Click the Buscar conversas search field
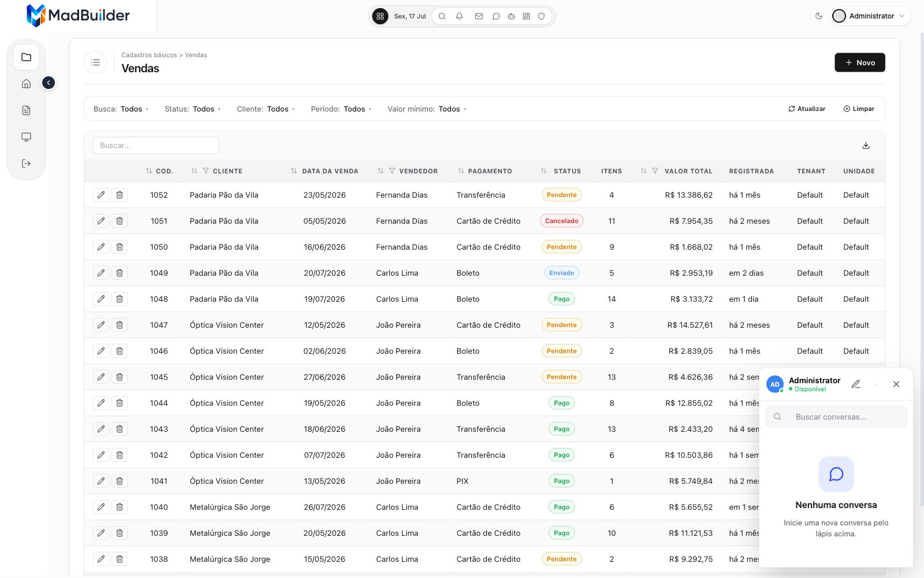The width and height of the screenshot is (924, 578). tap(836, 417)
